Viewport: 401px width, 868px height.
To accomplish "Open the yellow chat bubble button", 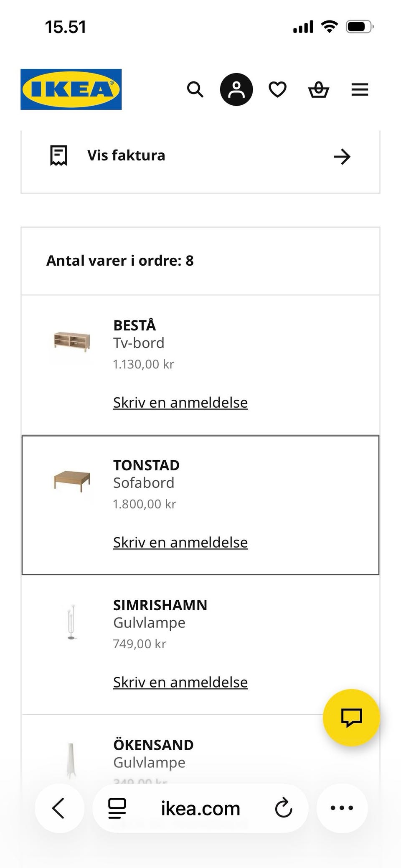I will 351,718.
